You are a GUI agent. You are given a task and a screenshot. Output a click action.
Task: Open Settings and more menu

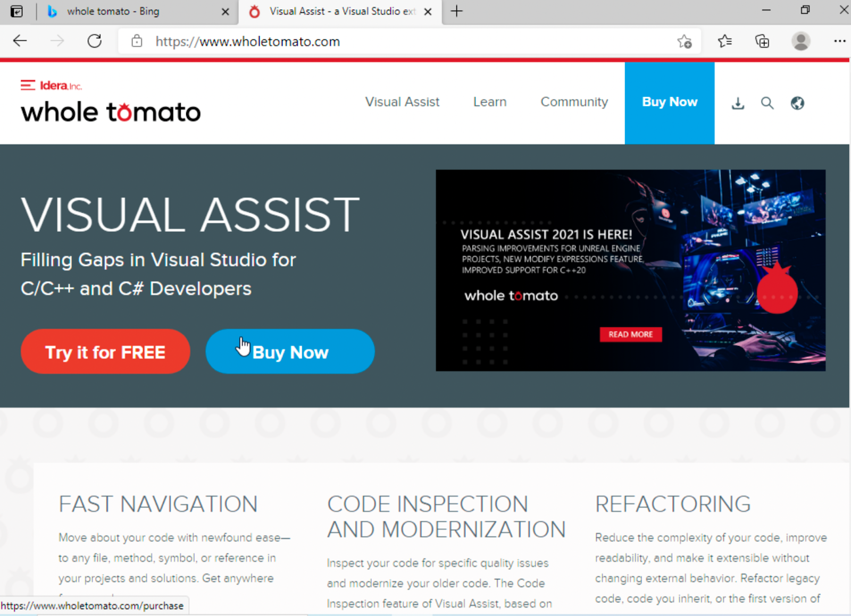point(840,41)
